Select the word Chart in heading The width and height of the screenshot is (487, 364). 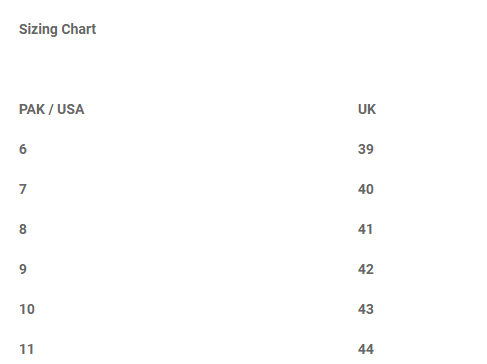click(x=79, y=29)
